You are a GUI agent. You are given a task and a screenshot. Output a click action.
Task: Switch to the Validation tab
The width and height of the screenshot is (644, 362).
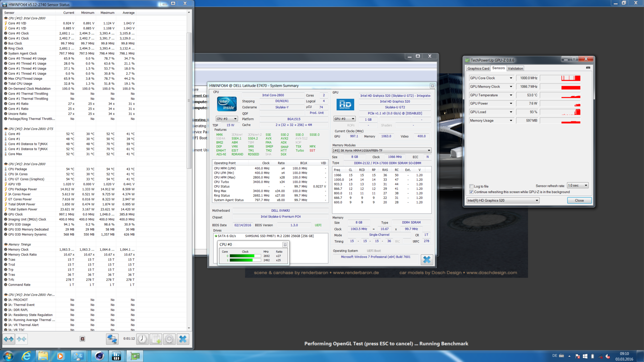point(515,68)
